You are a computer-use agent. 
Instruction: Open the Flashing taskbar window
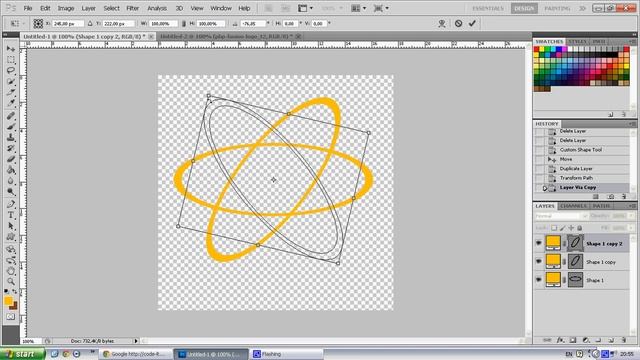(286, 354)
